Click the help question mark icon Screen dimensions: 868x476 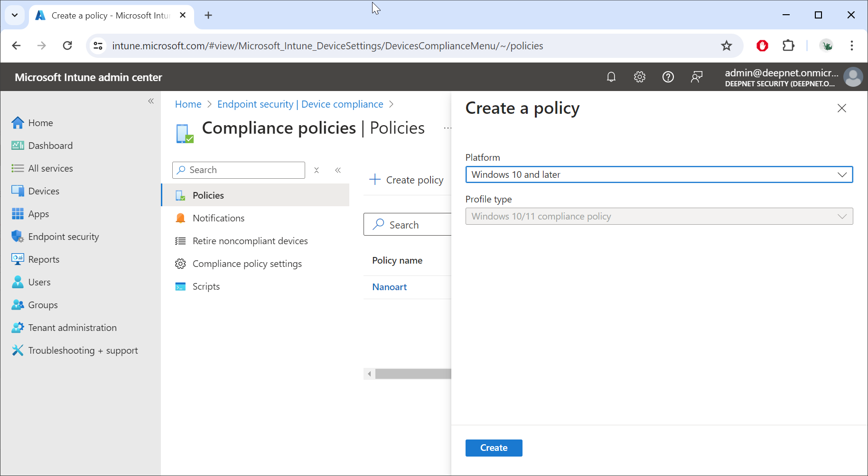pyautogui.click(x=668, y=77)
